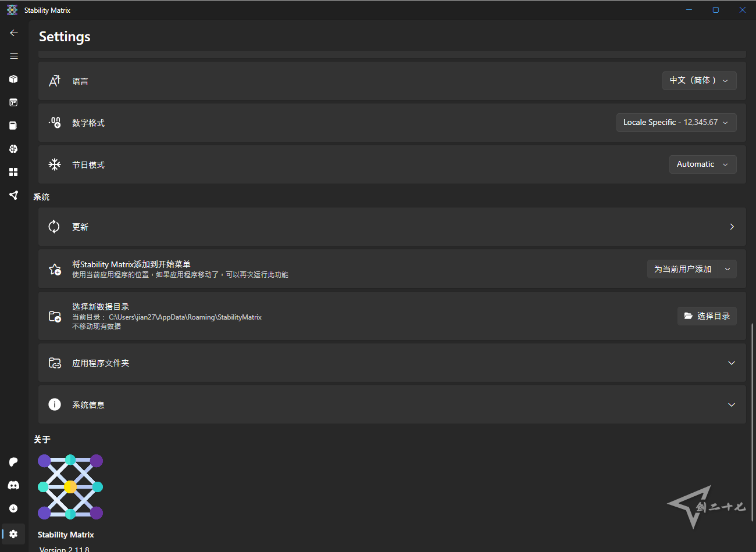Image resolution: width=756 pixels, height=552 pixels.
Task: Click the Stability Matrix name under the logo
Action: point(66,535)
